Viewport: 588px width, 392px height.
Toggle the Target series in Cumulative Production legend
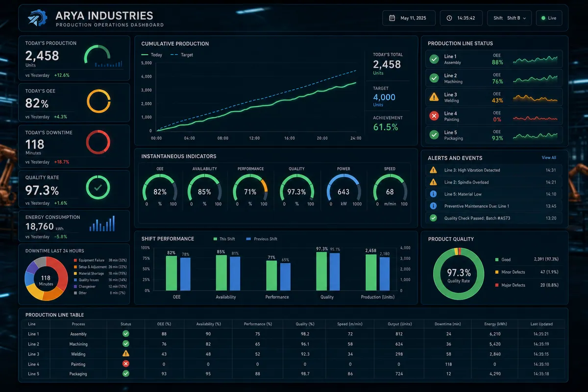[x=181, y=55]
